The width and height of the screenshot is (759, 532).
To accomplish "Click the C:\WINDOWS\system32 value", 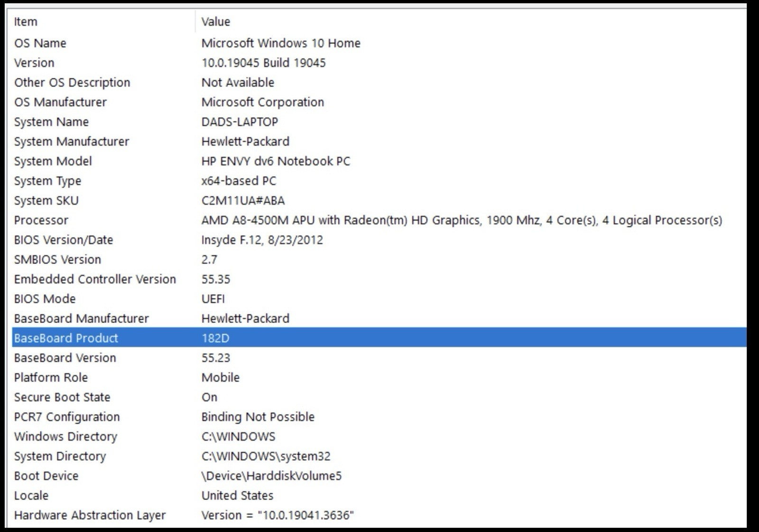I will [266, 456].
